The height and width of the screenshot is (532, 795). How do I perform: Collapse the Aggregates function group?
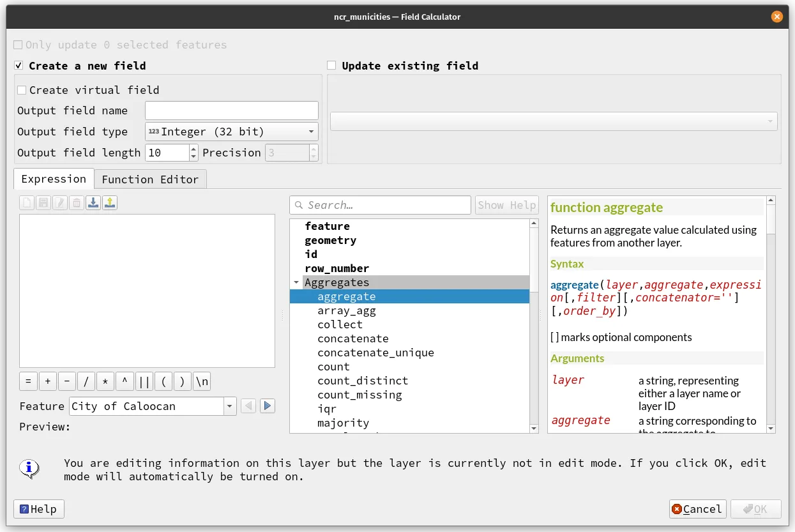click(296, 282)
